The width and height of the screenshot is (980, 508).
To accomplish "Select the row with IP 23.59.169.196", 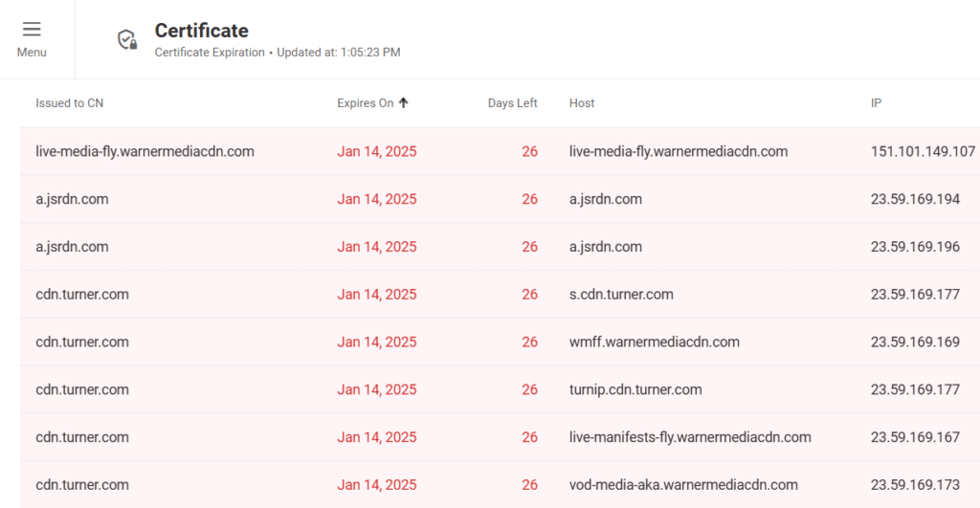I will point(915,247).
